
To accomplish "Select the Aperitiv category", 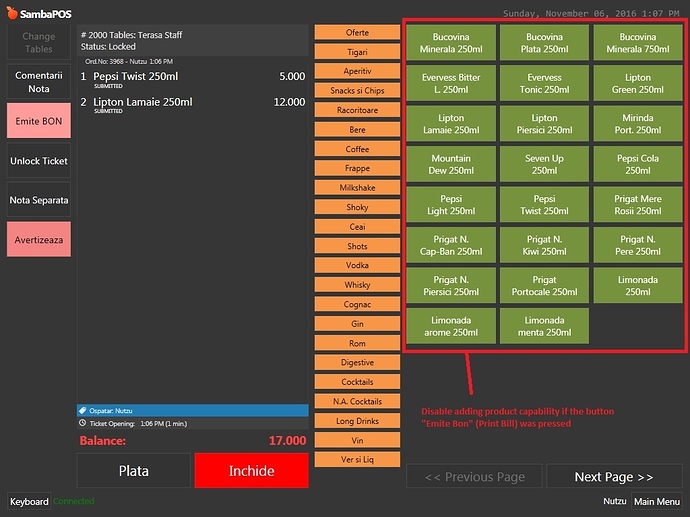I will click(x=357, y=71).
